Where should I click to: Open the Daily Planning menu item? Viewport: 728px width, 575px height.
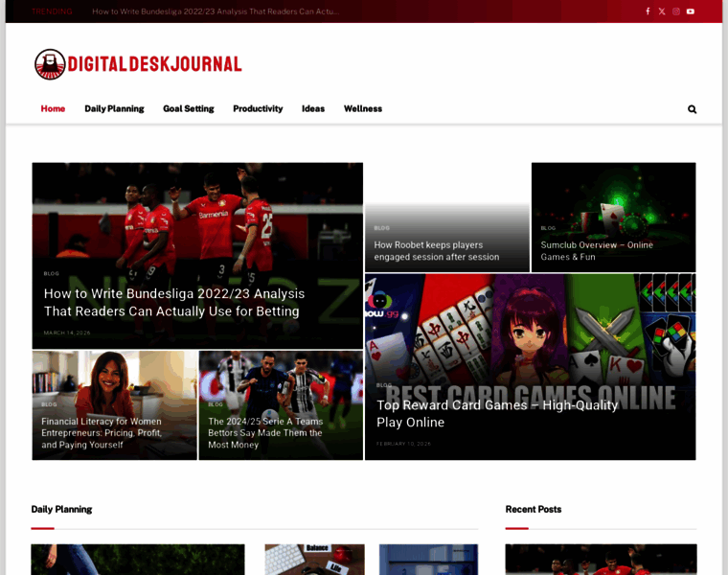pos(114,109)
